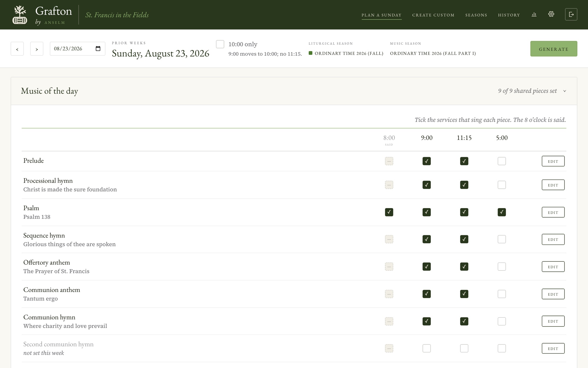Tick Second communion hymn at 11:15
Viewport: 588px width, 368px height.
(464, 348)
